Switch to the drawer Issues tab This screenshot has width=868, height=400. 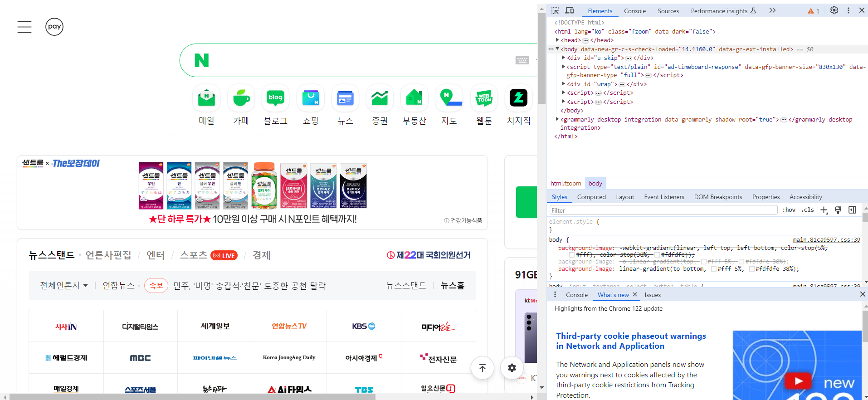point(653,295)
